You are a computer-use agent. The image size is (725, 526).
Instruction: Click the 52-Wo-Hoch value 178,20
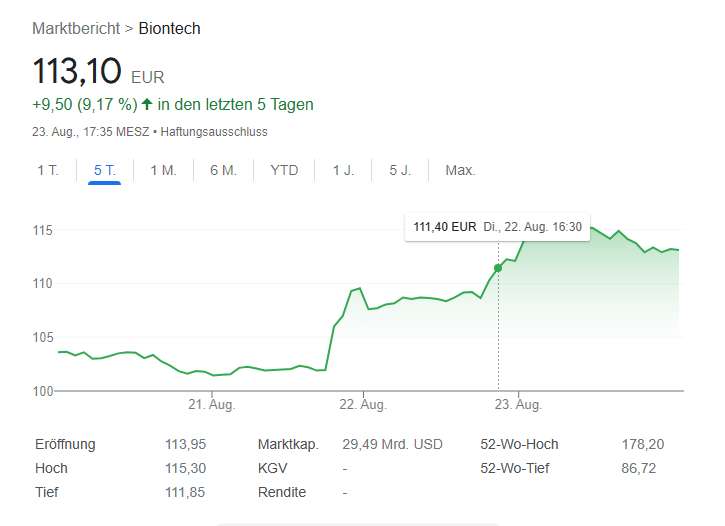(x=643, y=444)
